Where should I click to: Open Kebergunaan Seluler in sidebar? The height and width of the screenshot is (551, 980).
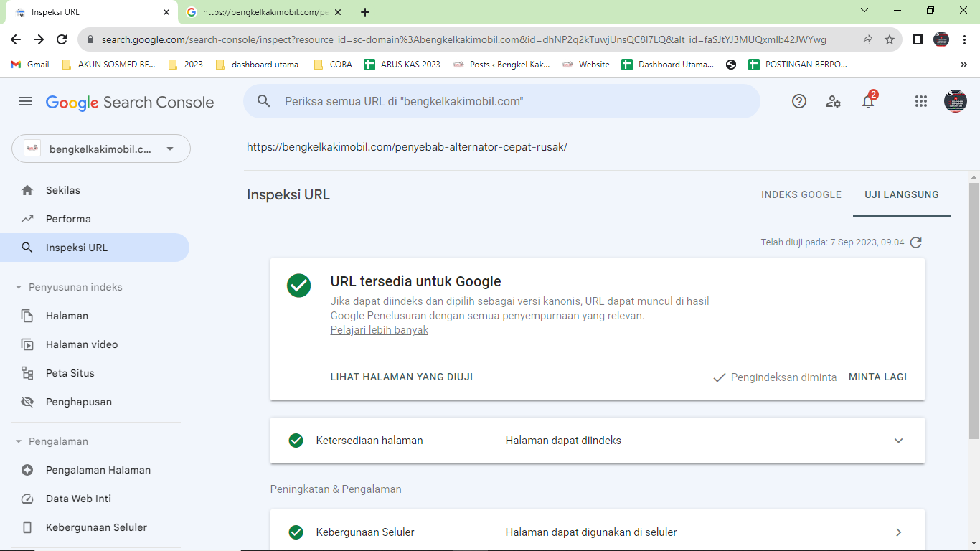[95, 527]
